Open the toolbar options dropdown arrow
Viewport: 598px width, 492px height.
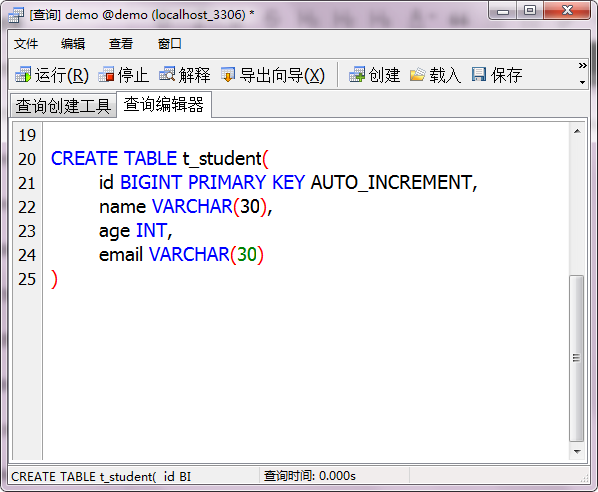[x=582, y=82]
